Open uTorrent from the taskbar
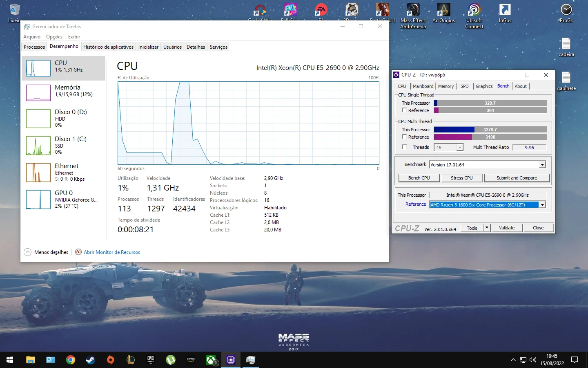The width and height of the screenshot is (588, 368). click(171, 360)
